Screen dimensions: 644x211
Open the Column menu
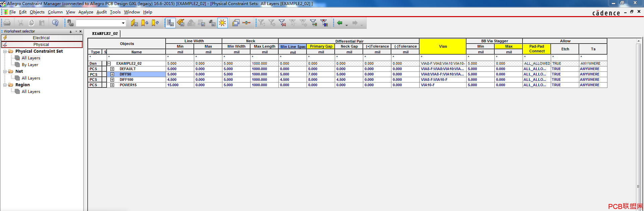(x=55, y=12)
